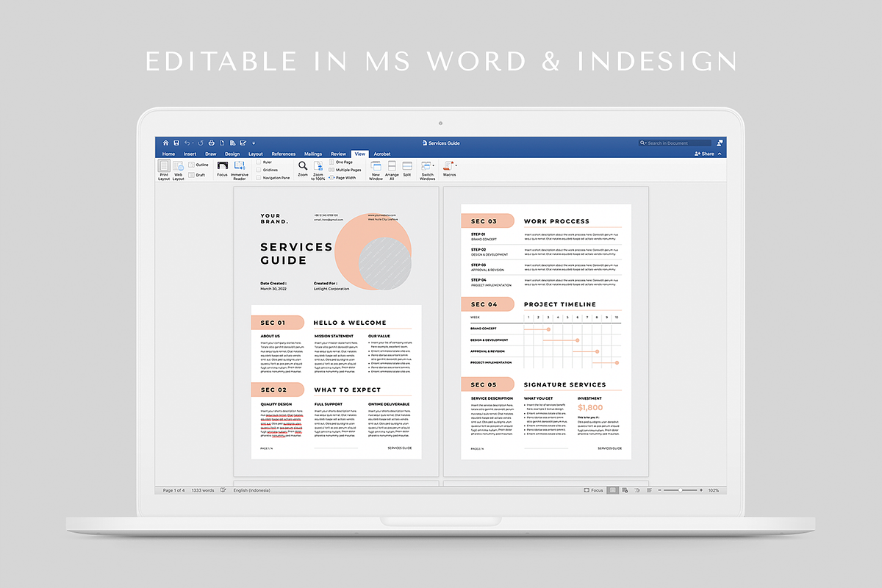Switch to Print Layout view in the ribbon
This screenshot has height=588, width=882.
[x=164, y=171]
